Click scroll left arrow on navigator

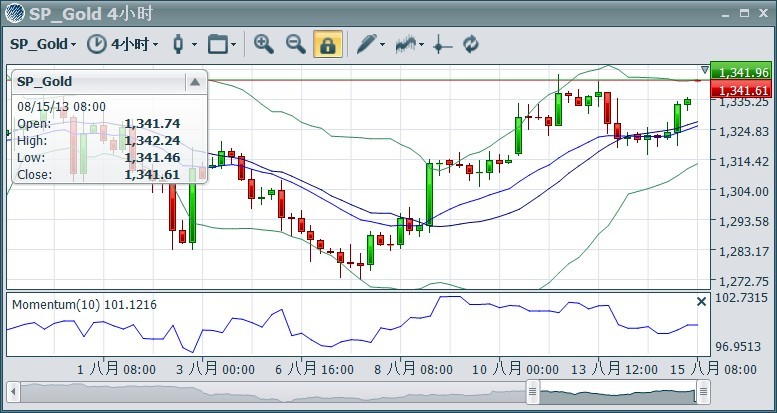click(13, 392)
